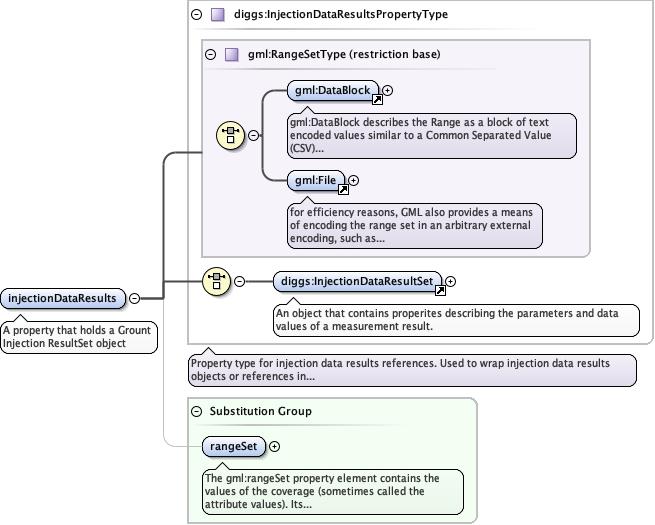Collapse the Substitution Group section
The image size is (655, 525).
tap(196, 411)
